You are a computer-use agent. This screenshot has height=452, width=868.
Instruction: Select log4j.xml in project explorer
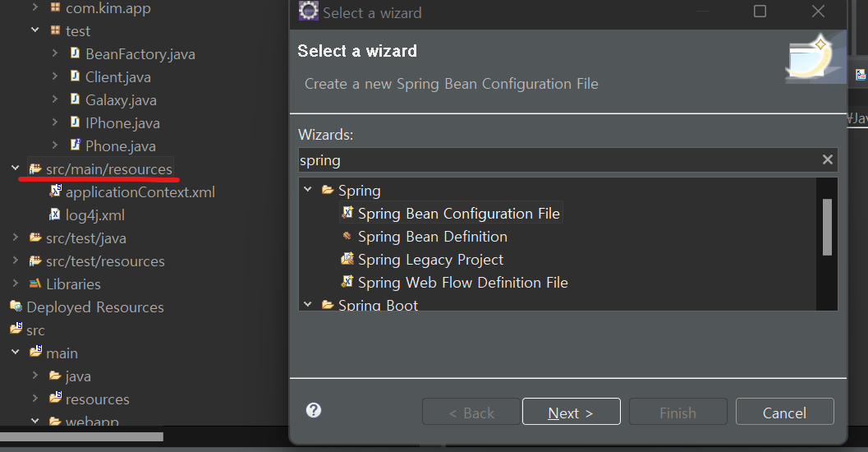coord(95,215)
